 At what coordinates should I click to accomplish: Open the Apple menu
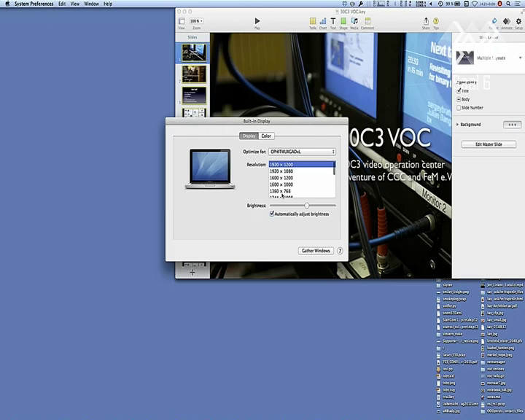7,4
